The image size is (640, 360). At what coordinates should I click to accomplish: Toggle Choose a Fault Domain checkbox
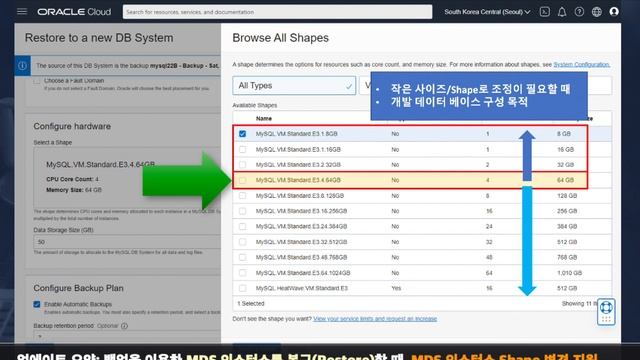click(37, 81)
